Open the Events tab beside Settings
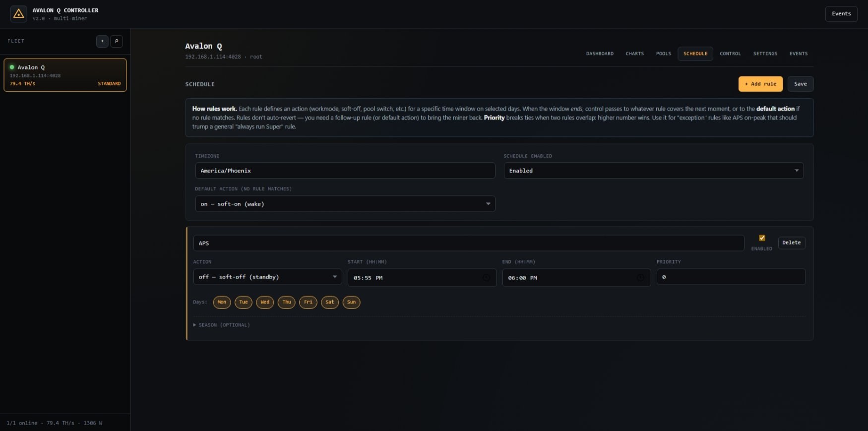Viewport: 868px width, 431px height. point(799,54)
